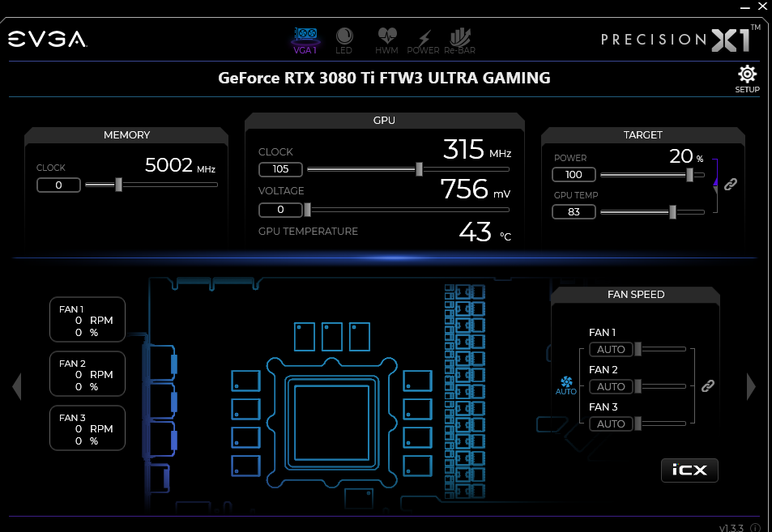Click the GPU voltage offset field
The height and width of the screenshot is (532, 772).
pyautogui.click(x=280, y=210)
